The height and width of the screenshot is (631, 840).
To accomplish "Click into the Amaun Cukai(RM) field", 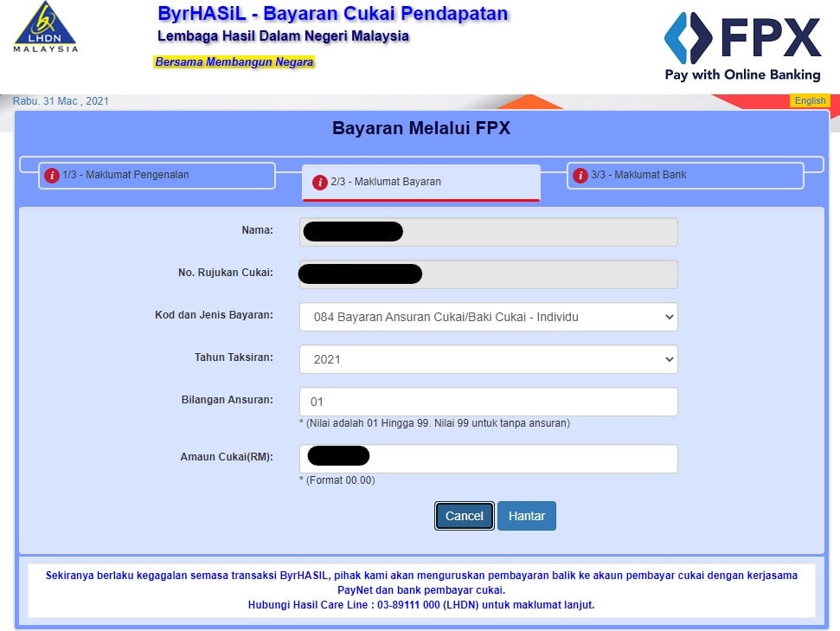I will coord(488,459).
